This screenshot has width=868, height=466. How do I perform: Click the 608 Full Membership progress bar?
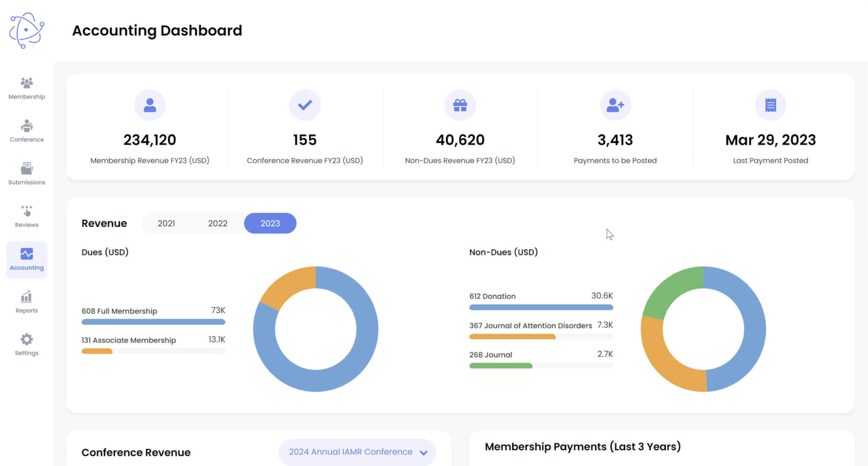click(153, 322)
